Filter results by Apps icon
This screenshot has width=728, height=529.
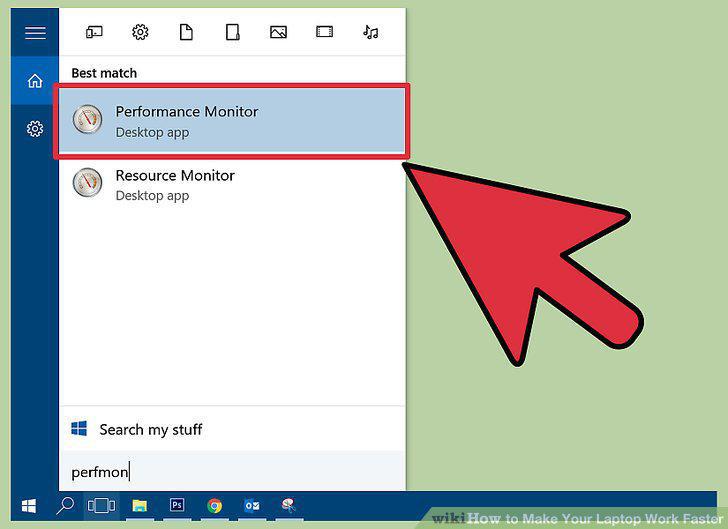click(94, 32)
